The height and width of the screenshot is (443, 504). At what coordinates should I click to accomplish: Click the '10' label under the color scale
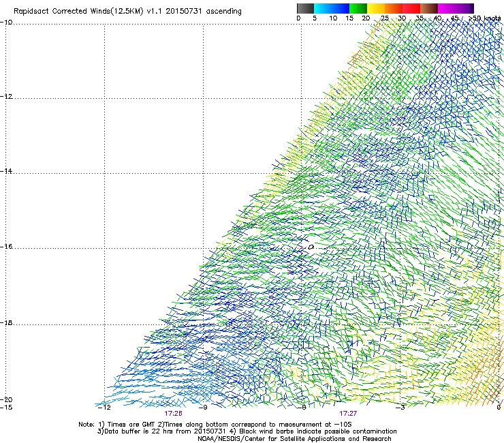333,18
